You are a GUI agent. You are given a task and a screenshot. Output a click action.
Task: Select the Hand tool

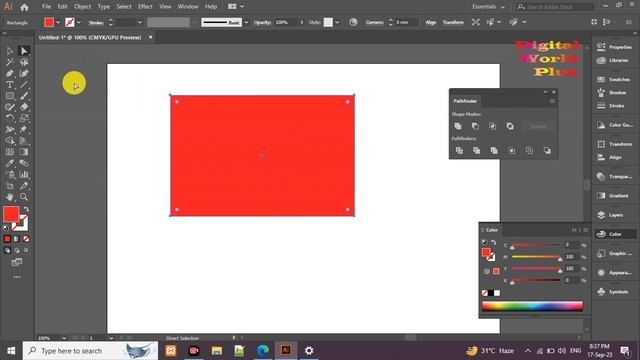pos(10,197)
